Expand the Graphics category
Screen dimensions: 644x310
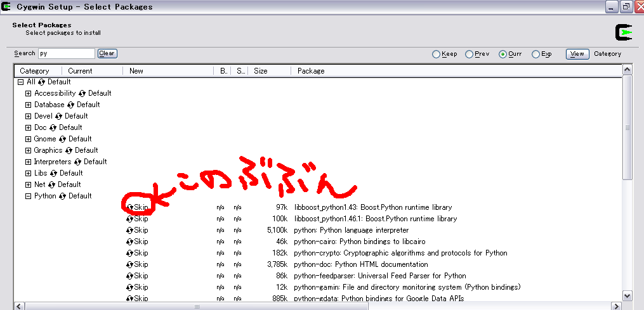(x=29, y=151)
